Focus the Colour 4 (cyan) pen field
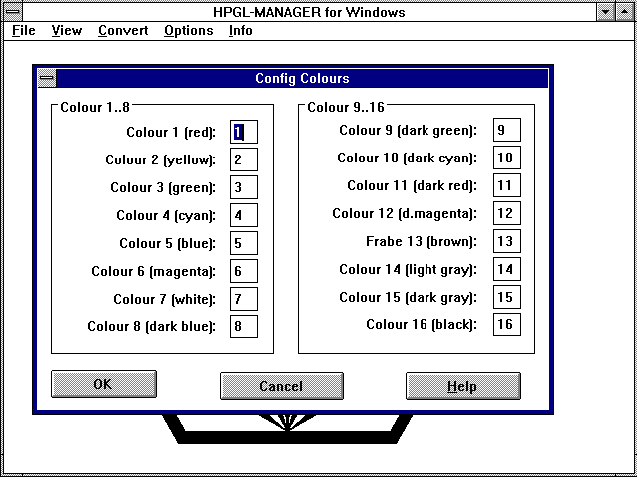Image resolution: width=638 pixels, height=479 pixels. [244, 215]
